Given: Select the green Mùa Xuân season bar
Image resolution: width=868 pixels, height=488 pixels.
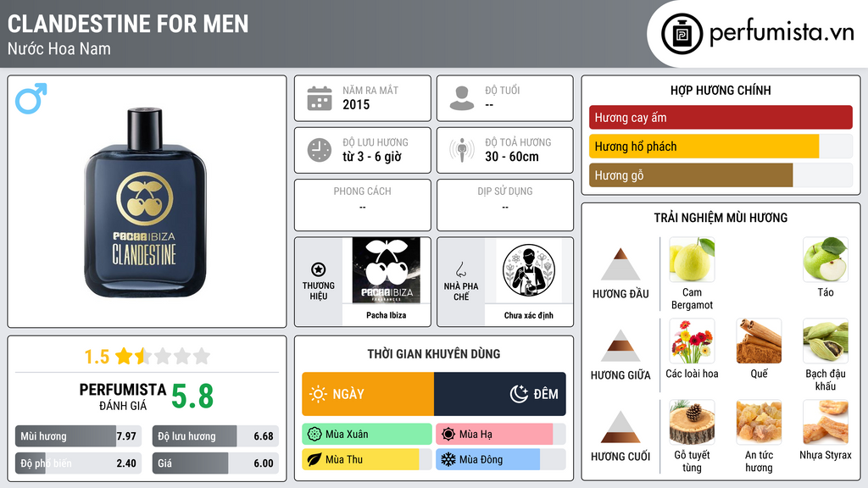Looking at the screenshot, I should [367, 435].
